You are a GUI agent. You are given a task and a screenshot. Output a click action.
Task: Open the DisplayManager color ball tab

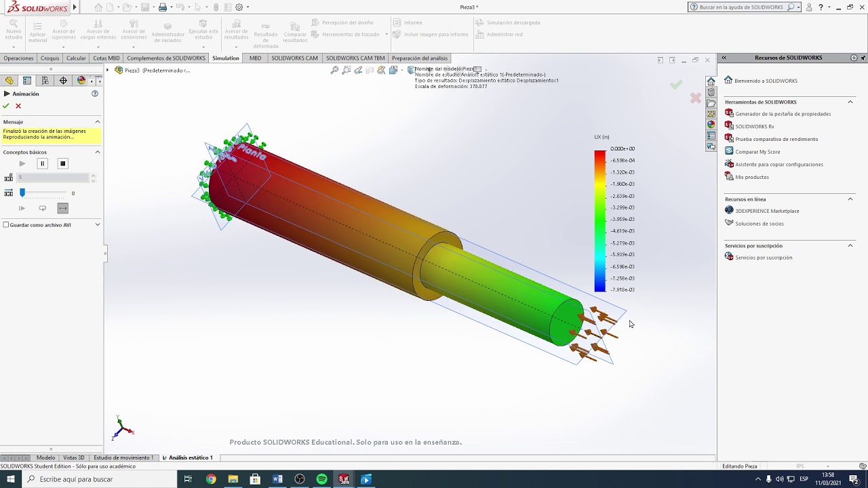(x=81, y=81)
